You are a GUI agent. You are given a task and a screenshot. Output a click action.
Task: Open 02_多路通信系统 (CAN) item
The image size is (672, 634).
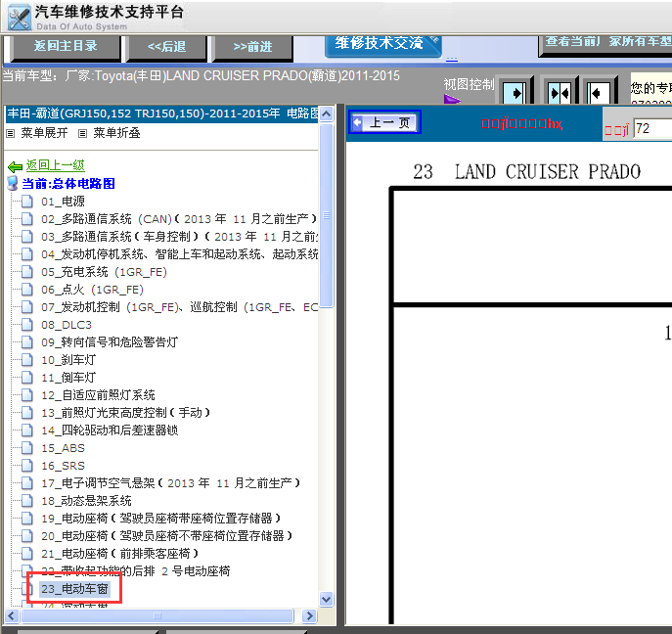pyautogui.click(x=179, y=219)
